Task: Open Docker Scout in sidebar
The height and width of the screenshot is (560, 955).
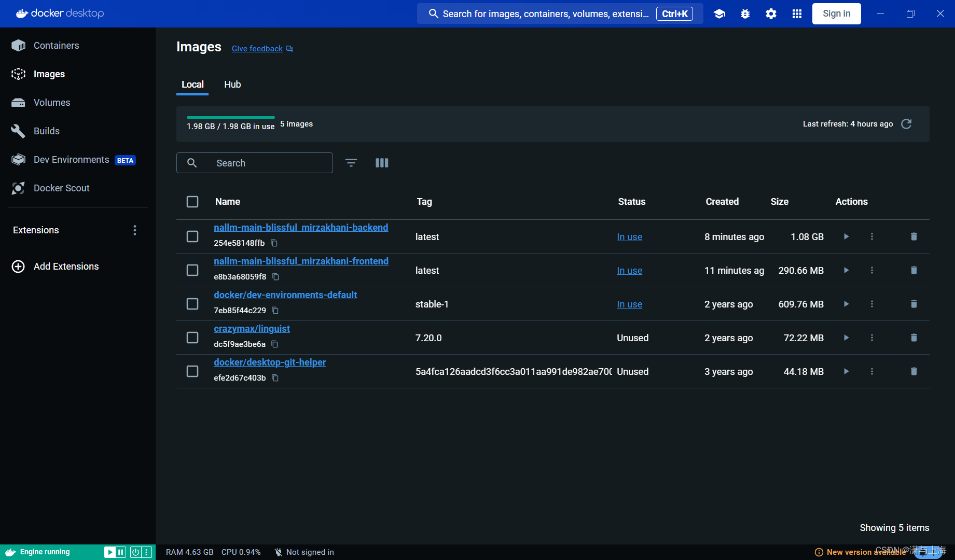Action: (78, 188)
